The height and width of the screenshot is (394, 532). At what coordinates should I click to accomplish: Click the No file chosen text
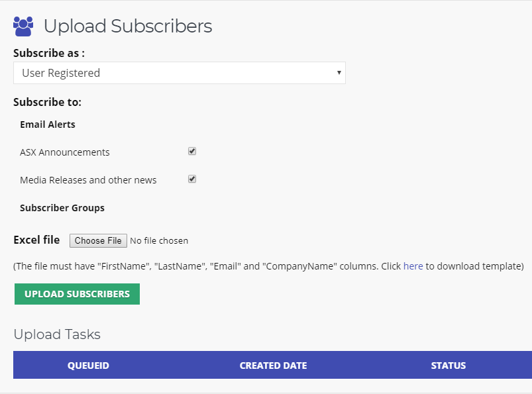(159, 241)
